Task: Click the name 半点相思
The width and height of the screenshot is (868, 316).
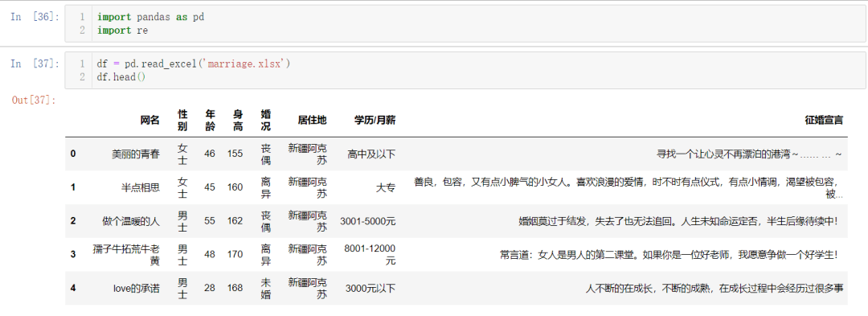Action: click(141, 187)
